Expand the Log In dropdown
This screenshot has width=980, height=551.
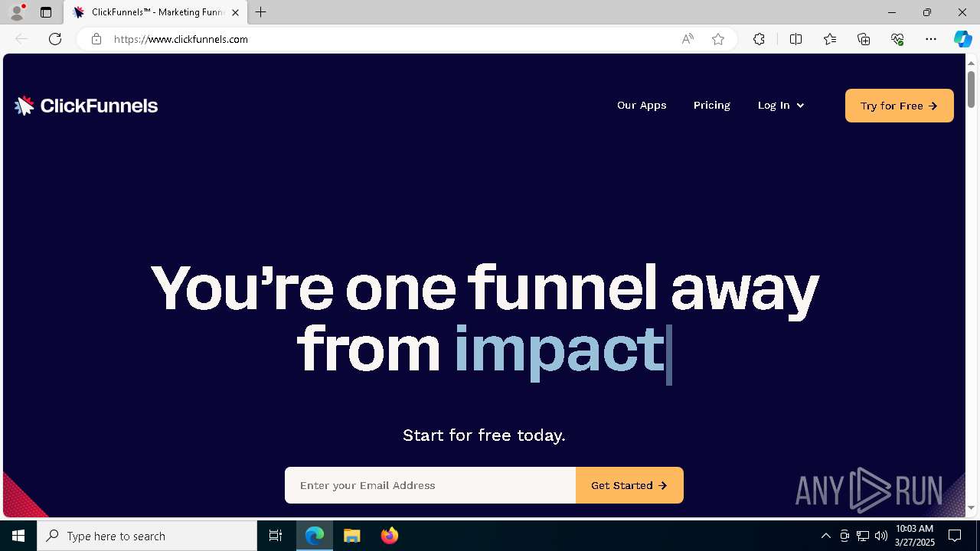click(x=781, y=106)
